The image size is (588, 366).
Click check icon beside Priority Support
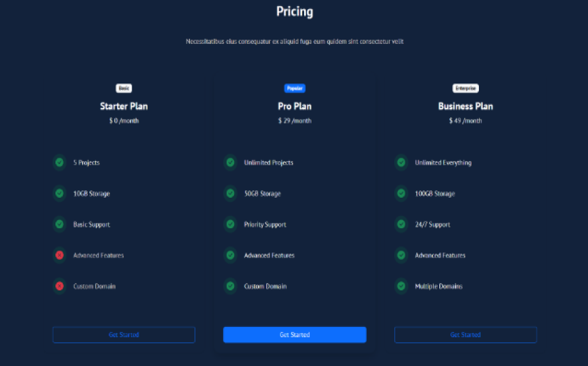click(230, 224)
